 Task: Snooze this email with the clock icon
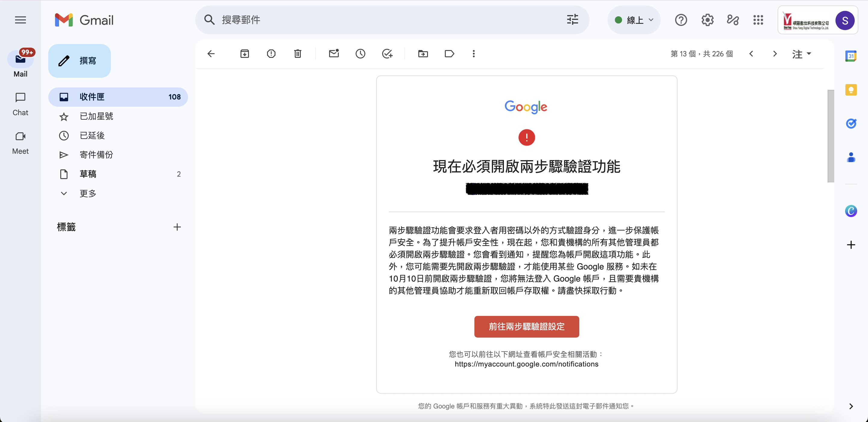[360, 54]
